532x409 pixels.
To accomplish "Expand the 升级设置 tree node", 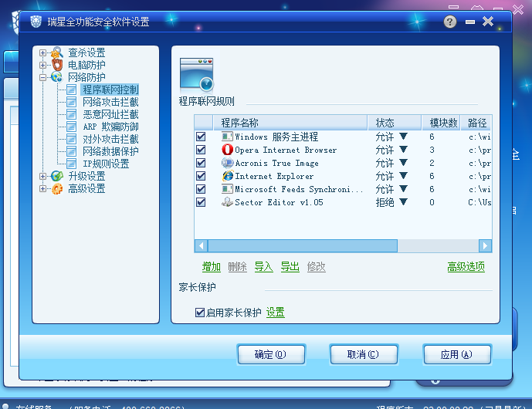I will pyautogui.click(x=42, y=176).
